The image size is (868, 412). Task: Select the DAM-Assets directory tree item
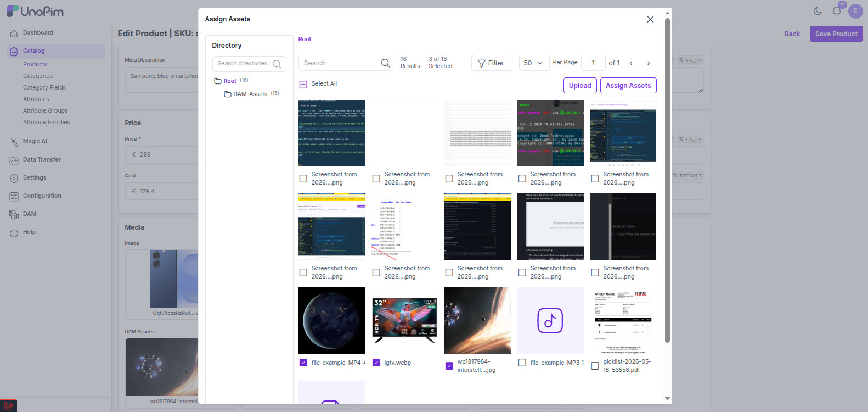pos(250,94)
